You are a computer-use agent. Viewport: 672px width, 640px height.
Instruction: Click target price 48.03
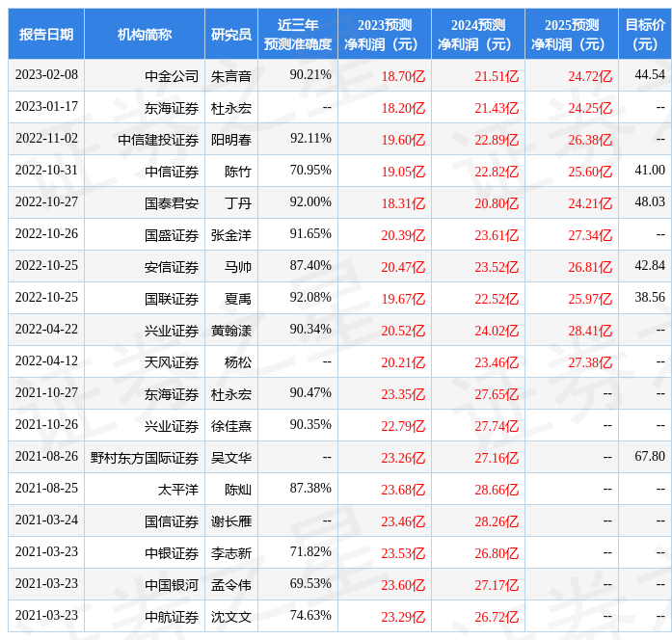coord(650,202)
